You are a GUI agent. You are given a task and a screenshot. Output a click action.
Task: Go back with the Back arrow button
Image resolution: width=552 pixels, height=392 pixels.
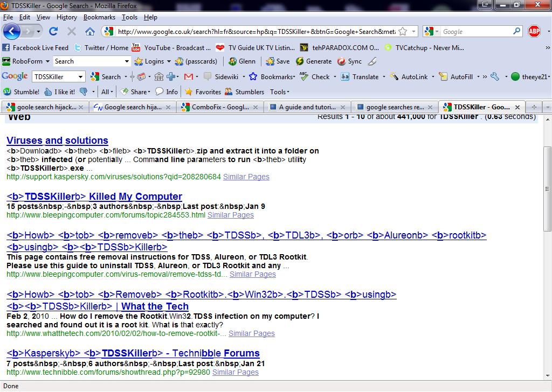(12, 31)
